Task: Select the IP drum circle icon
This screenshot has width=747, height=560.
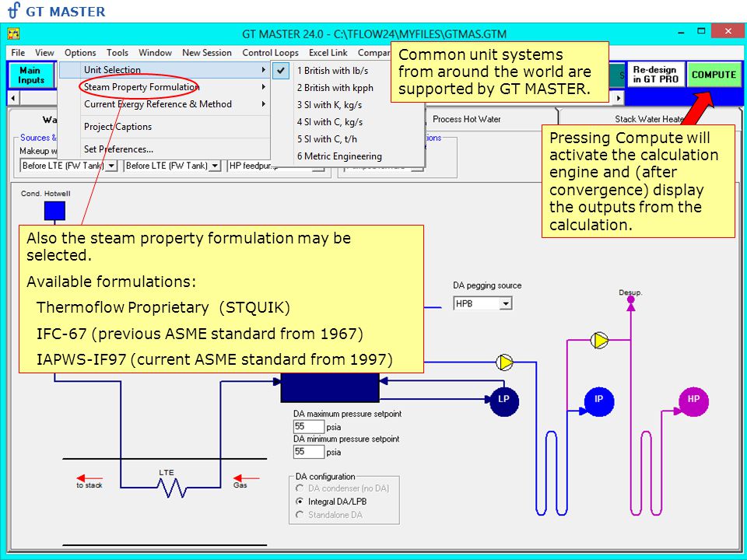Action: 599,401
